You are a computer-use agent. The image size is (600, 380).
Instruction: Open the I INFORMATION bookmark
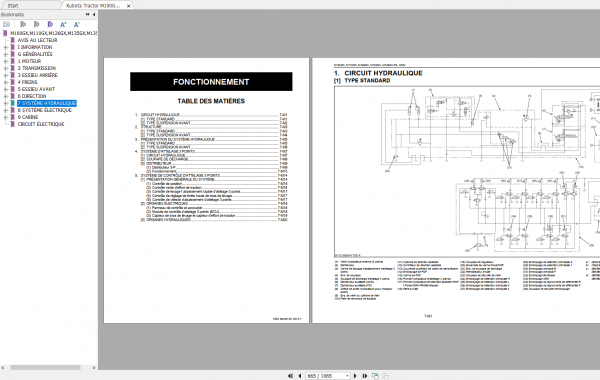(35, 47)
